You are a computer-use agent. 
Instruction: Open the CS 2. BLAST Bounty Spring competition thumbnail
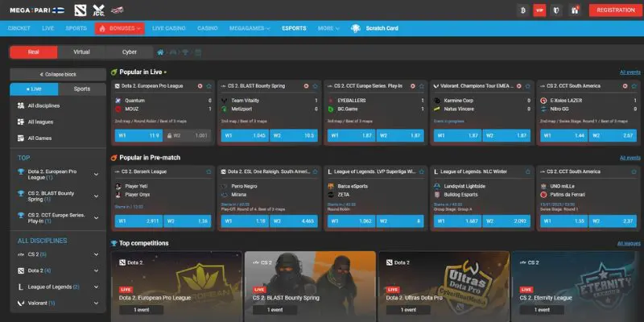310,287
